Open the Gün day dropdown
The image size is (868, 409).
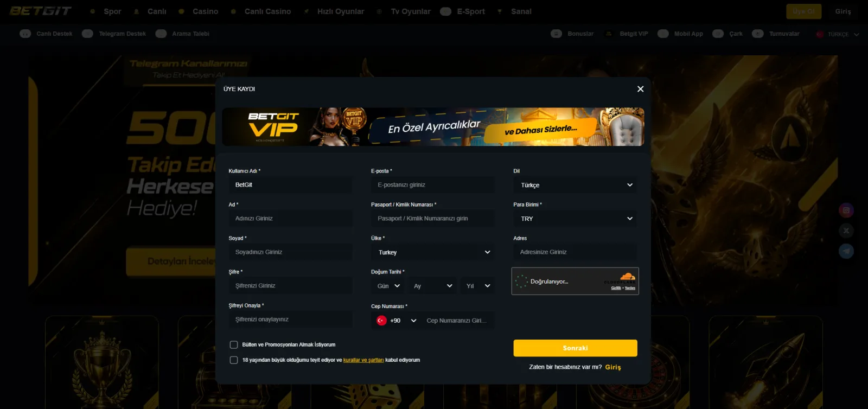388,286
